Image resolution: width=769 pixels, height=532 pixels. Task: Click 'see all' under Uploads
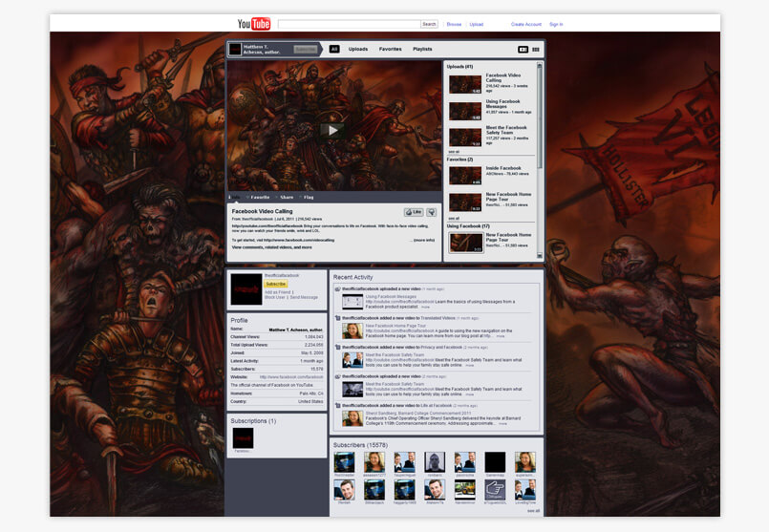(454, 152)
